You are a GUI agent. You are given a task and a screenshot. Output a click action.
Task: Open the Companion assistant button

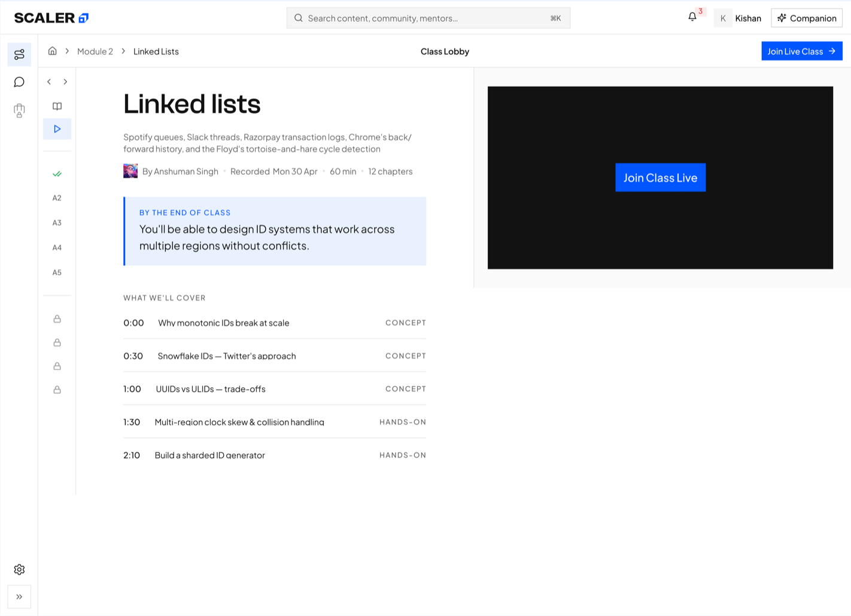(807, 18)
